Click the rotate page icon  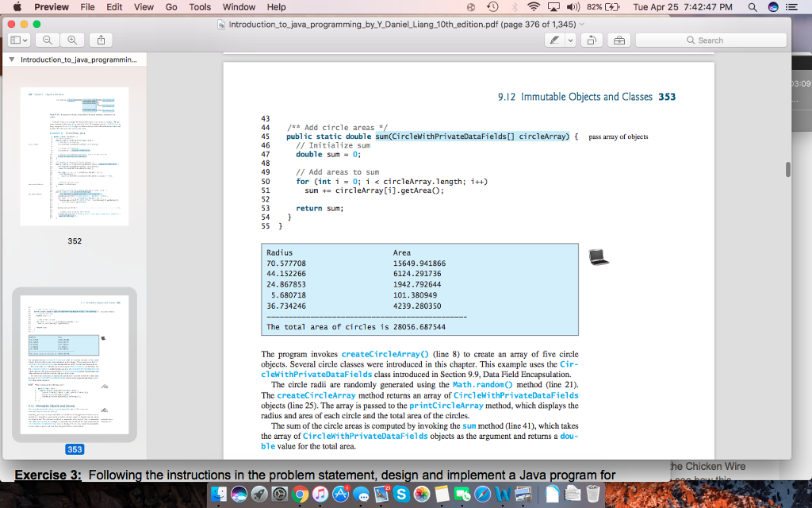click(591, 38)
